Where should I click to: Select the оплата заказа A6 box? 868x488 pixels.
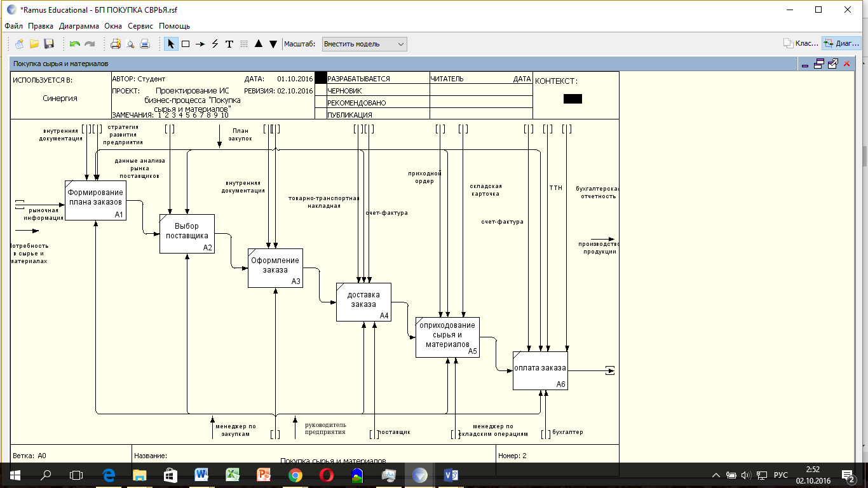point(540,370)
